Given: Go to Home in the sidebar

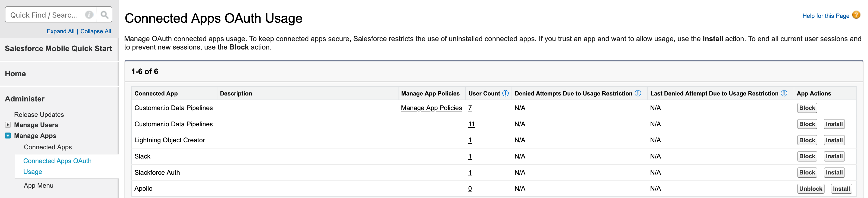Looking at the screenshot, I should click(x=15, y=74).
